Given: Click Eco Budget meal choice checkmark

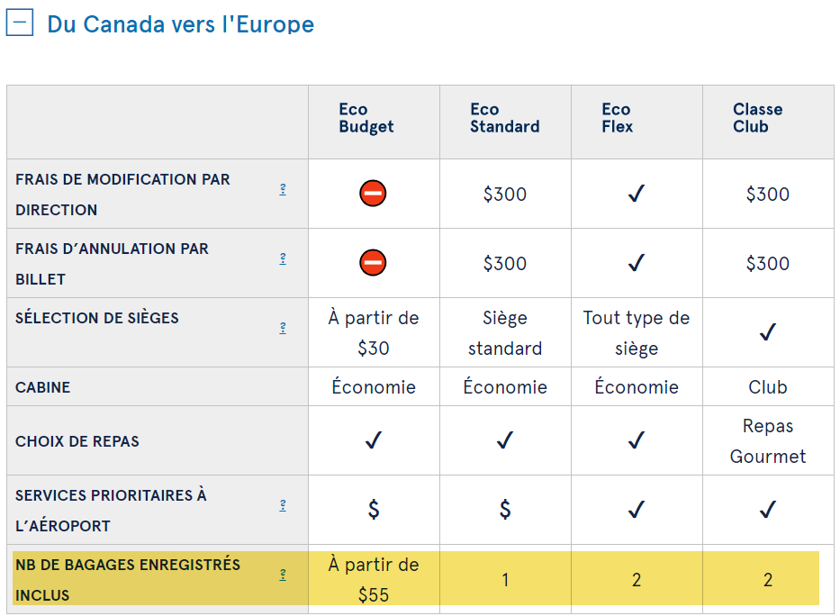Looking at the screenshot, I should click(x=374, y=440).
